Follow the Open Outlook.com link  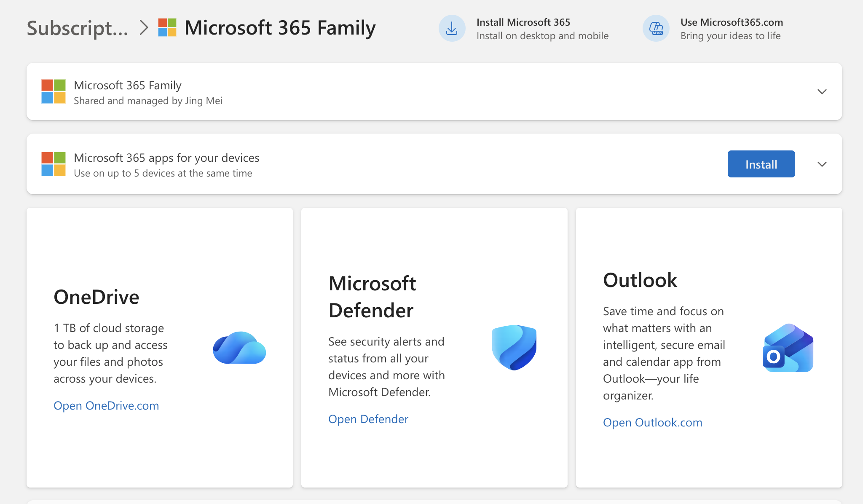652,422
